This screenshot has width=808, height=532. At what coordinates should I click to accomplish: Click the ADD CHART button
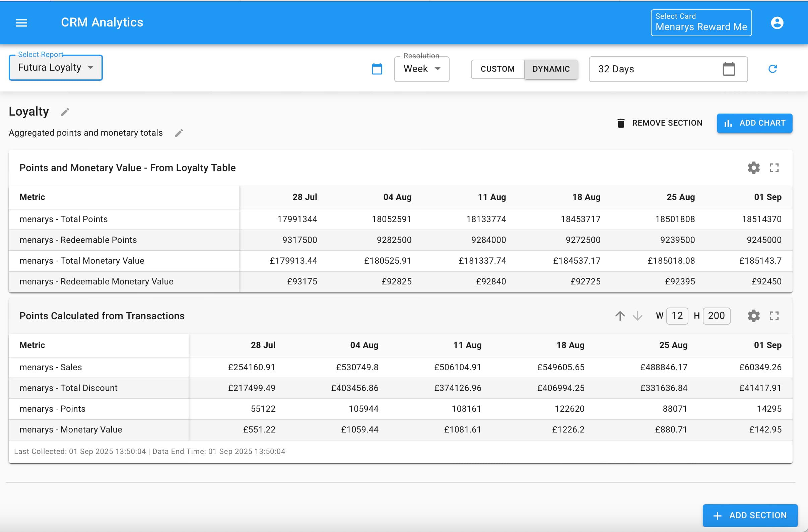pyautogui.click(x=754, y=123)
